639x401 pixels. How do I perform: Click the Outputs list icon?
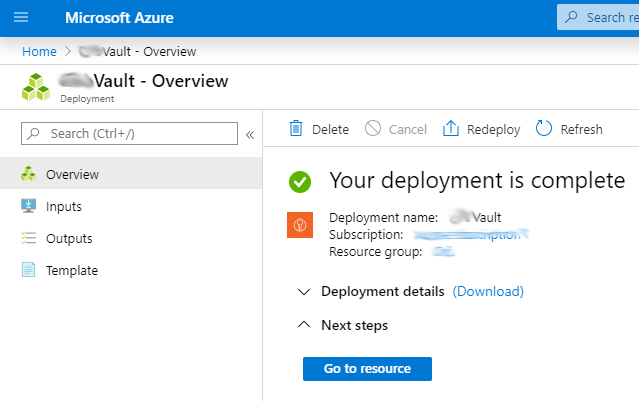pyautogui.click(x=28, y=238)
